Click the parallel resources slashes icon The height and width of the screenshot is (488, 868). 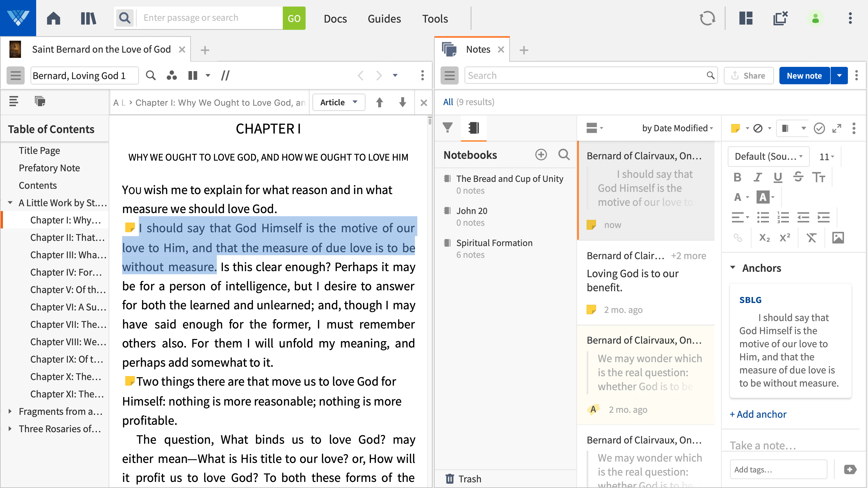coord(225,75)
